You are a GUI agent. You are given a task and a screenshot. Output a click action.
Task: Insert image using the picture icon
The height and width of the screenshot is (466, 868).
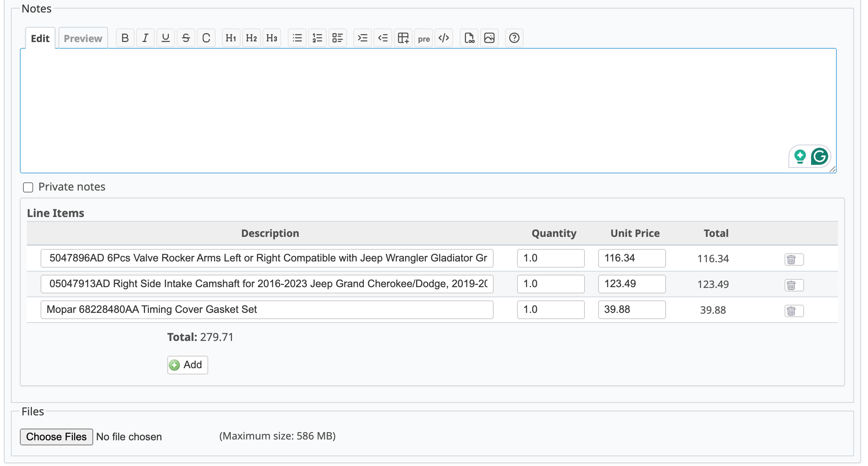click(x=489, y=38)
